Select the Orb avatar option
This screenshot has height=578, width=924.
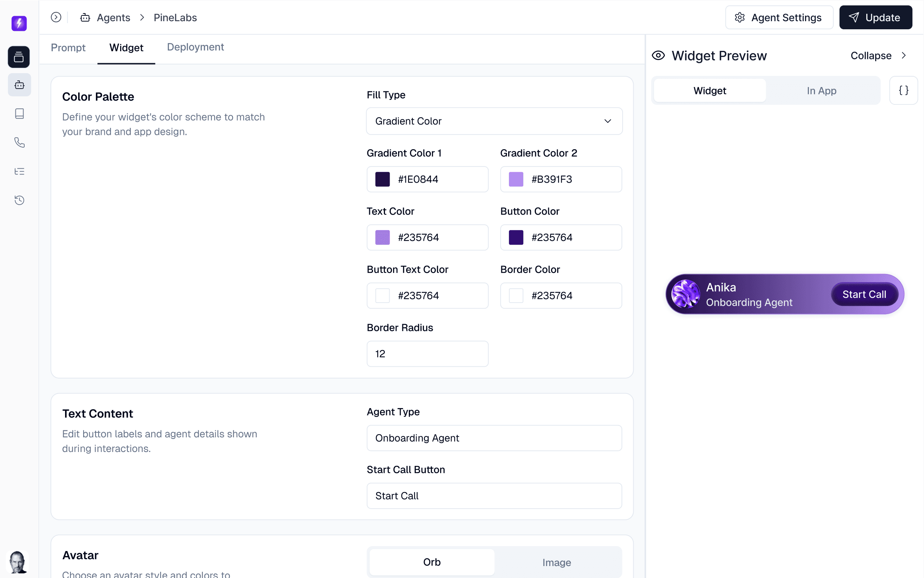[x=432, y=562]
